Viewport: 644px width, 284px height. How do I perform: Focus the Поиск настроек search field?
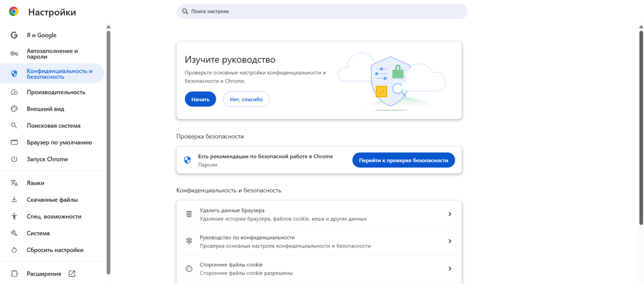322,12
